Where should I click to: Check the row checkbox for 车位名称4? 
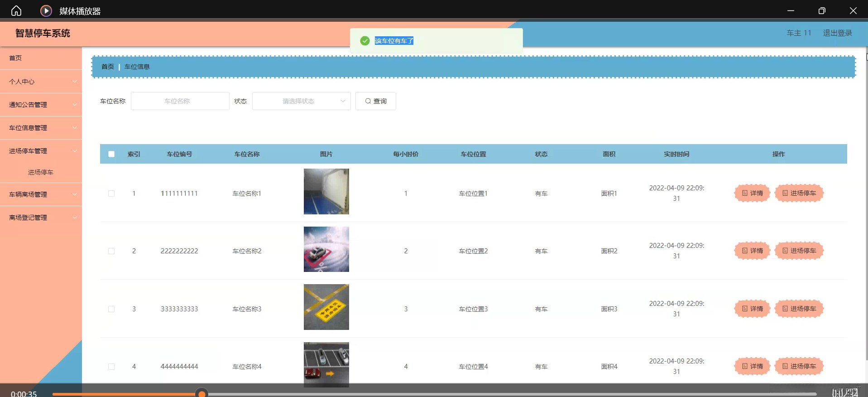(111, 367)
